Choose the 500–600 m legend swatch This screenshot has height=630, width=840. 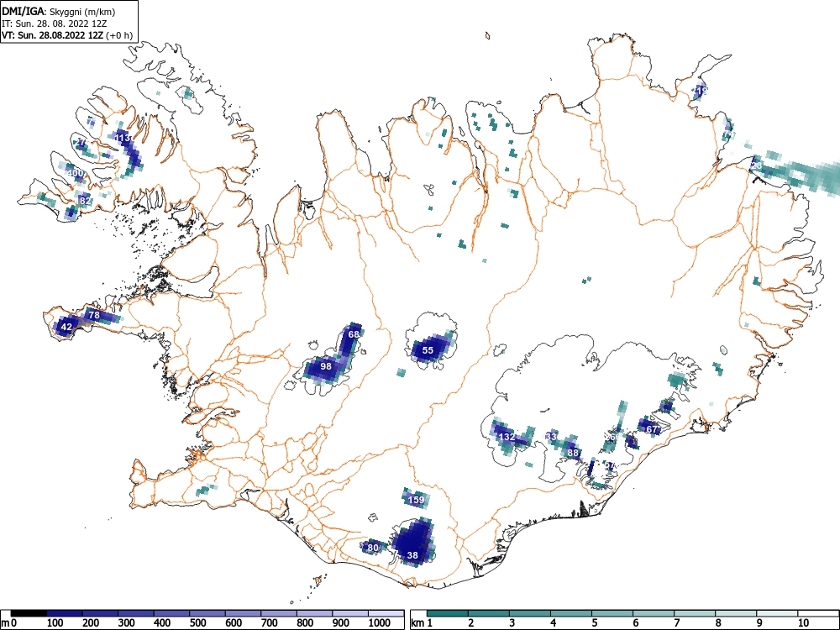207,613
